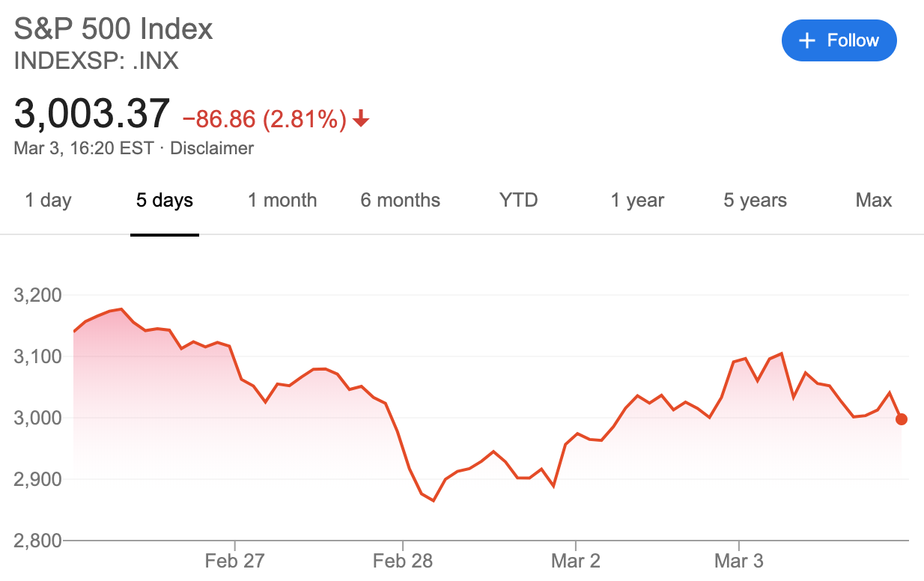Select the 5 days tab
This screenshot has width=924, height=581.
pos(165,200)
